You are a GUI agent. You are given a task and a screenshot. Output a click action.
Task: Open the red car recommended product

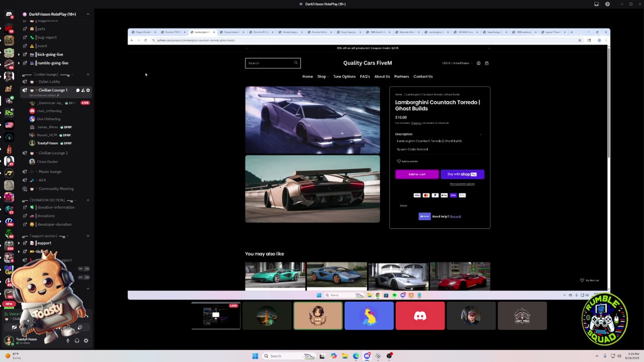pos(460,276)
